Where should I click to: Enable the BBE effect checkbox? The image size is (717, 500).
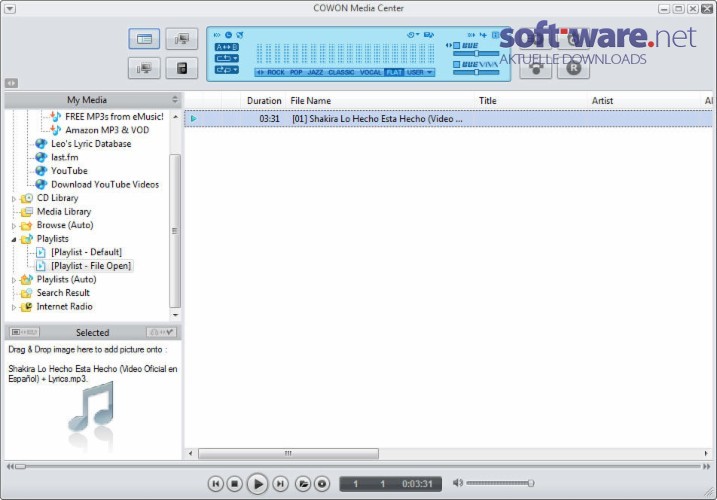click(x=456, y=45)
